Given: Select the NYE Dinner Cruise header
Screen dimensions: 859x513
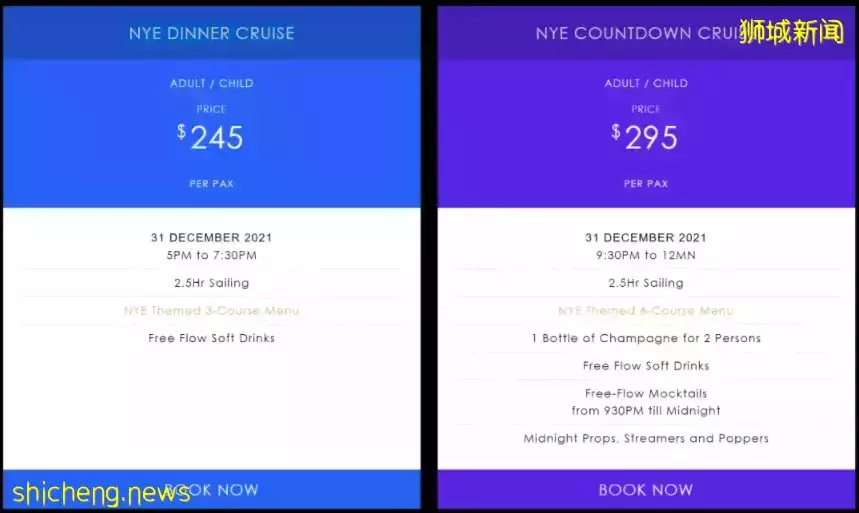Looking at the screenshot, I should click(211, 33).
